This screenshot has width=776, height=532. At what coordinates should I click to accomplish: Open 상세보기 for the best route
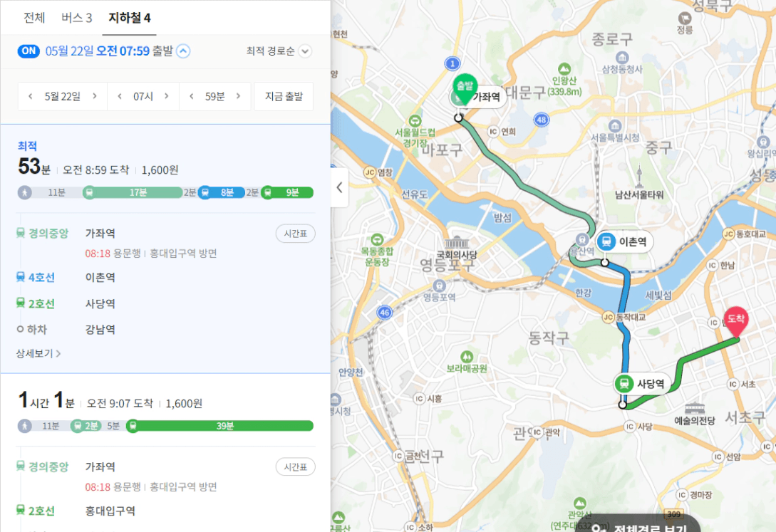[x=38, y=353]
